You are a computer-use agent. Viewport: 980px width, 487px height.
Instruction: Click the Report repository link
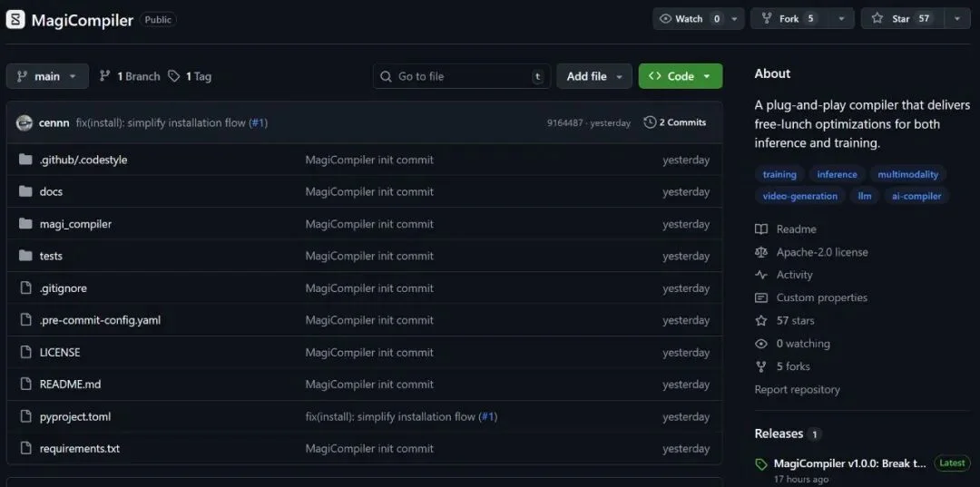click(797, 389)
